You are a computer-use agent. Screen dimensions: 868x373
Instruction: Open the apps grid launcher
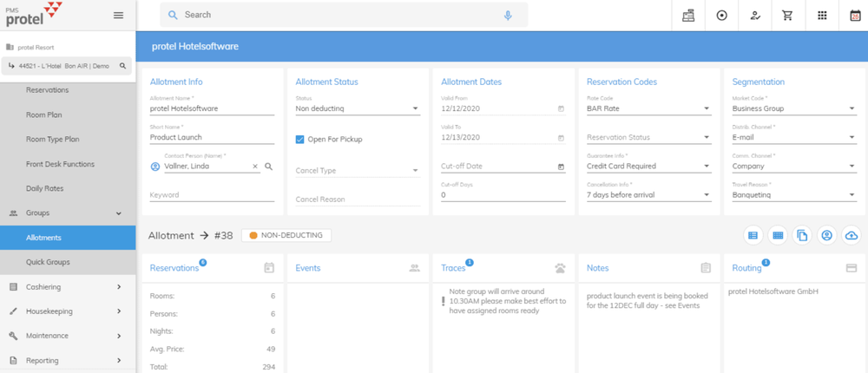tap(822, 16)
